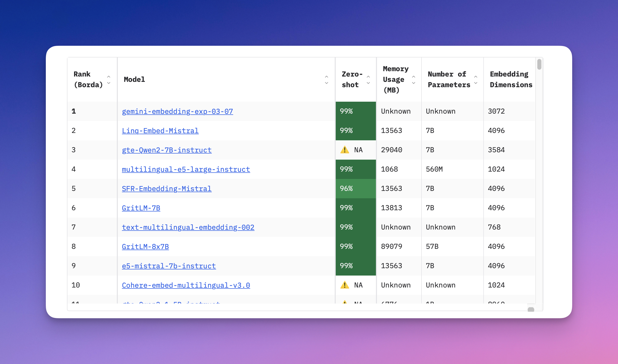Open GritLM-7B model link
The image size is (618, 364).
[141, 208]
